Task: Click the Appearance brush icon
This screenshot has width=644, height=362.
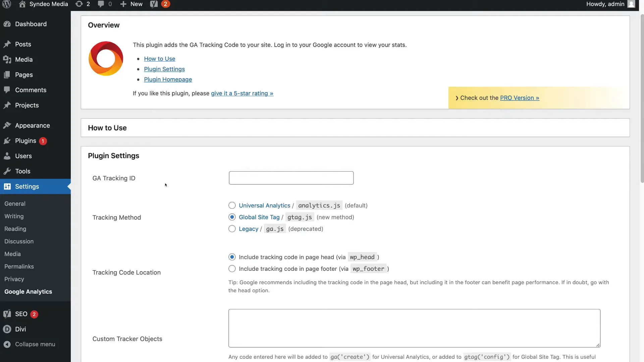Action: [7, 125]
